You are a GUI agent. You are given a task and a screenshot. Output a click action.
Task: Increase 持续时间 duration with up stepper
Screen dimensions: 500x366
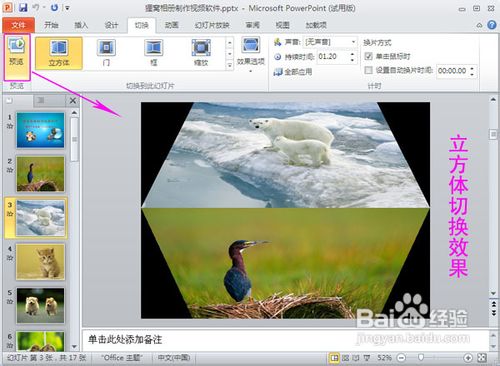[x=352, y=54]
